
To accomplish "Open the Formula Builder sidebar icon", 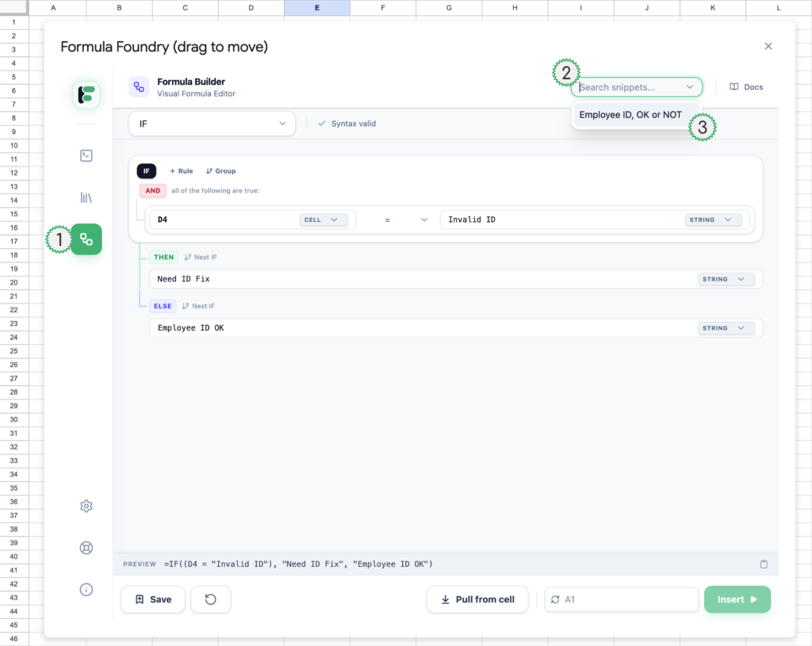I will 86,239.
